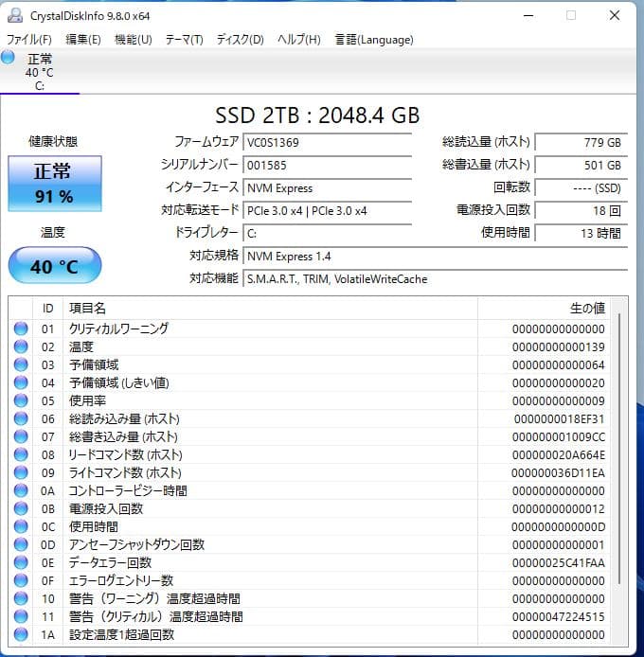Click raw value 0000000000139

(559, 346)
